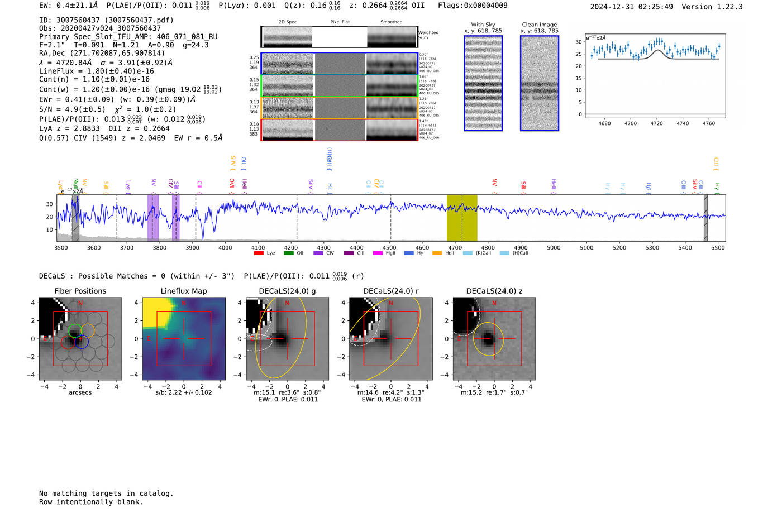Image resolution: width=782 pixels, height=532 pixels.
Task: Click the Gaussian emission line fit plot
Action: pos(655,76)
